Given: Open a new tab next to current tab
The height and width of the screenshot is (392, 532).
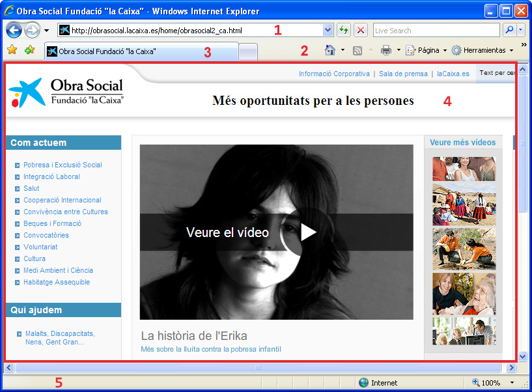Looking at the screenshot, I should coord(247,49).
